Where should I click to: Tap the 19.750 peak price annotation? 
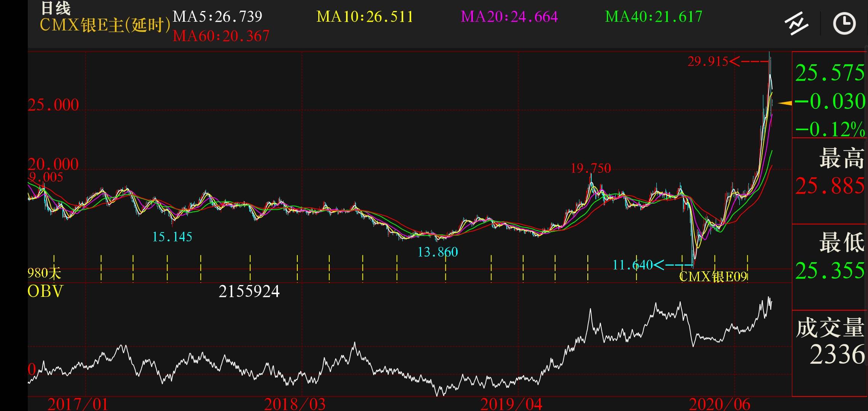[590, 168]
